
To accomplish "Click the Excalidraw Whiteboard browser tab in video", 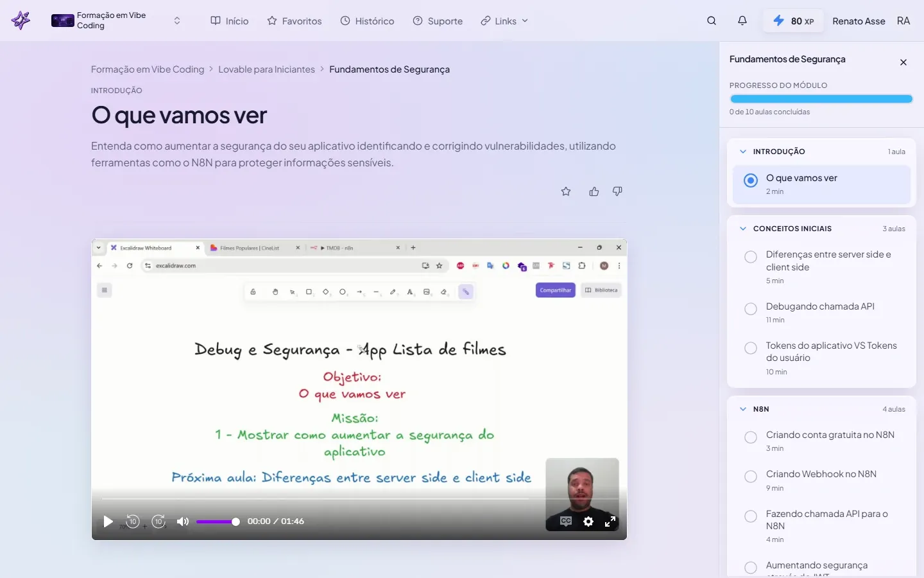I will pos(154,248).
